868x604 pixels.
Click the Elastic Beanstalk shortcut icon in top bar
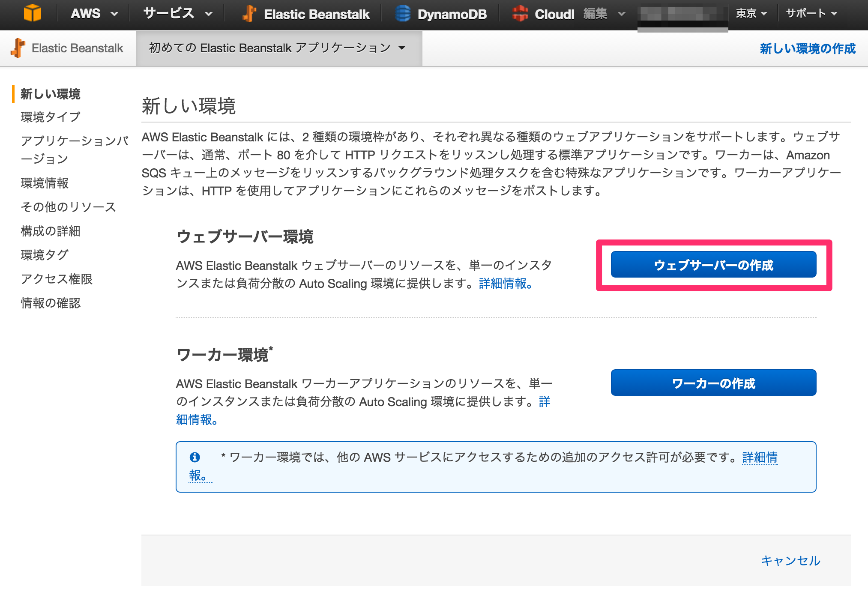pos(249,14)
